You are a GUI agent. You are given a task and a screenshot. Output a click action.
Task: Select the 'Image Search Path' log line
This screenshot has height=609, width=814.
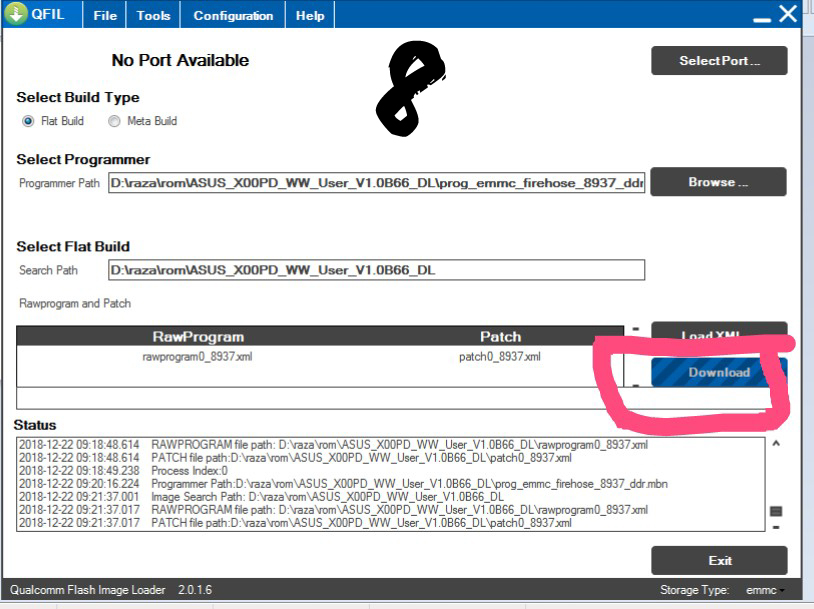point(261,497)
